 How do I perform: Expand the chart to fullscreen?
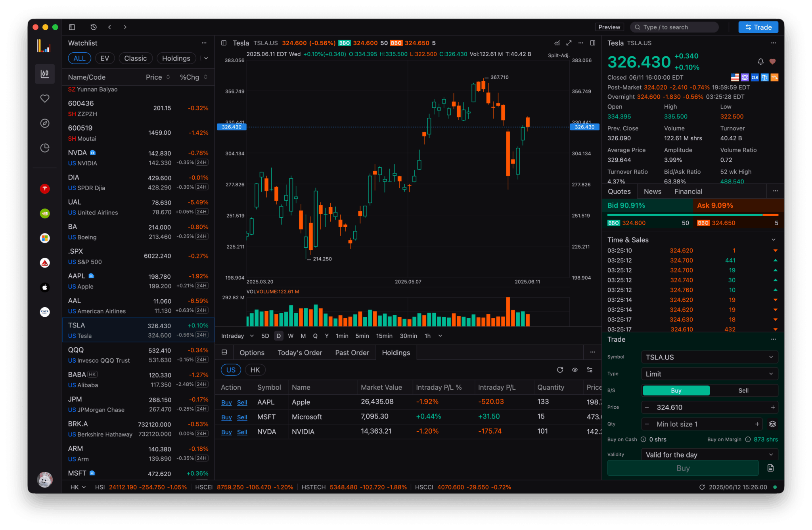tap(569, 43)
